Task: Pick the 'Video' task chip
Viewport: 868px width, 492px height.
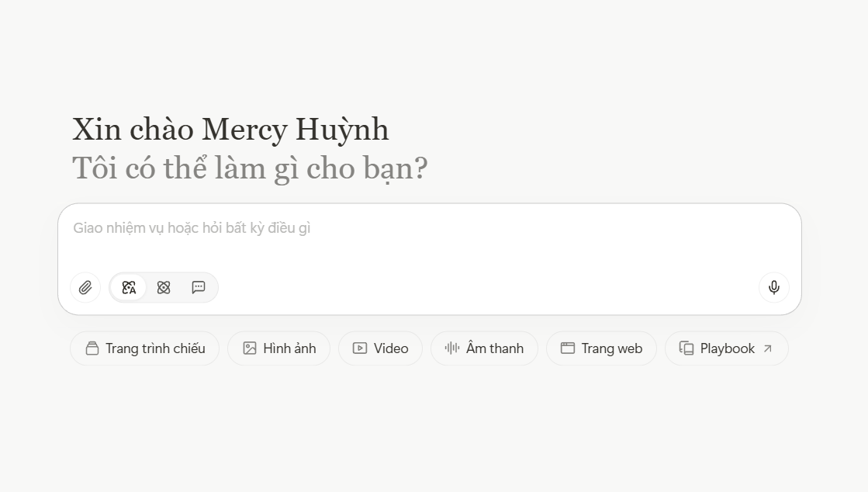Action: click(x=380, y=348)
